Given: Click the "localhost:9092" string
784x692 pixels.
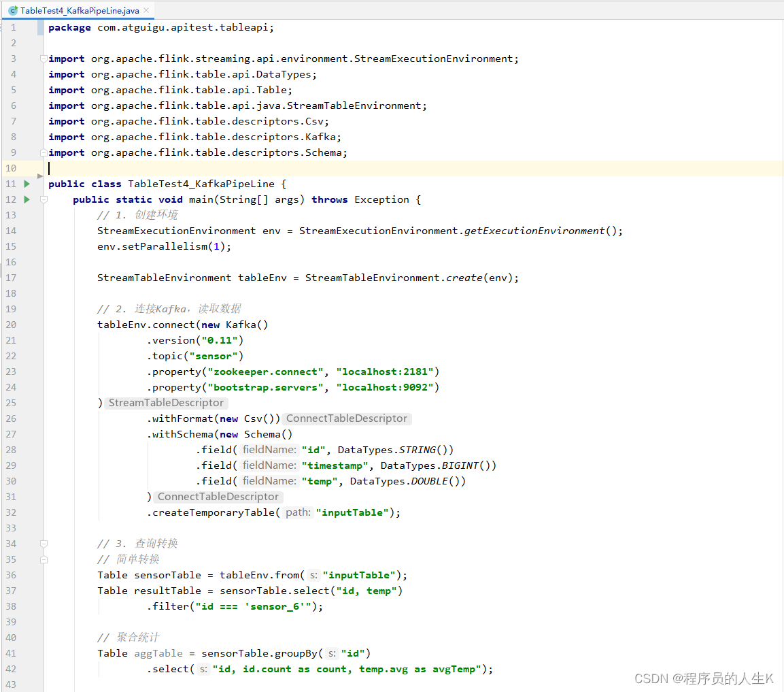Looking at the screenshot, I should click(384, 387).
